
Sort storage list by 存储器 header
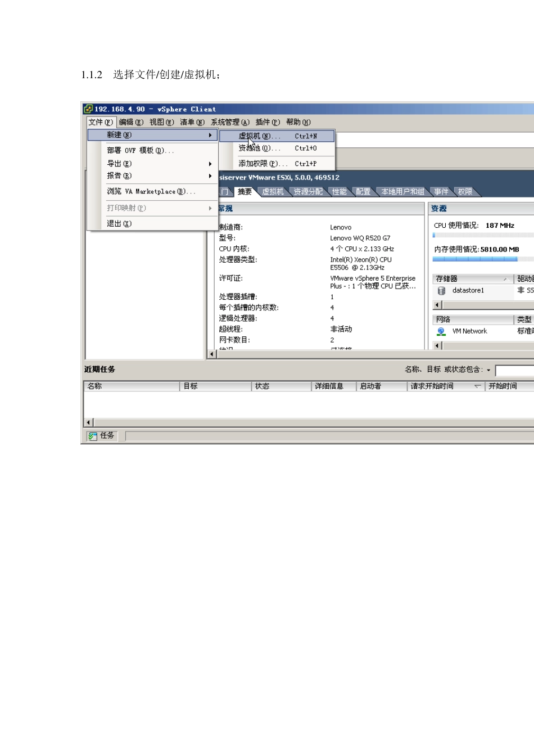(x=473, y=279)
